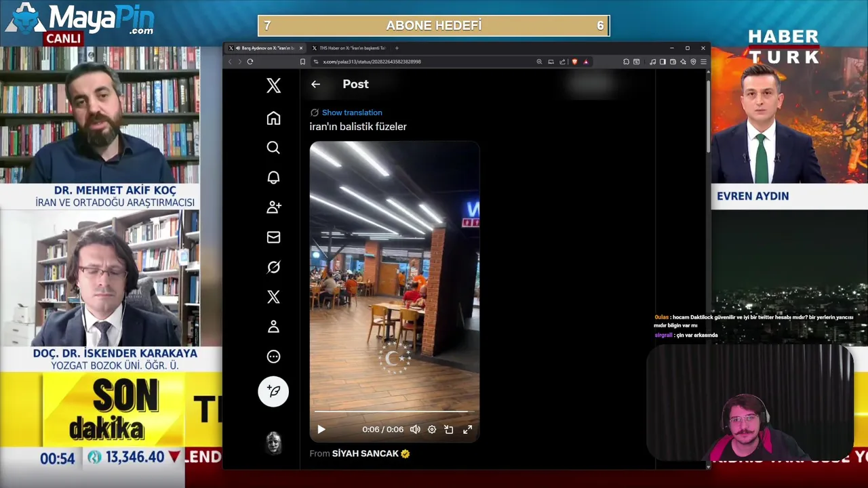Open zoom magnifier in address bar

click(539, 62)
